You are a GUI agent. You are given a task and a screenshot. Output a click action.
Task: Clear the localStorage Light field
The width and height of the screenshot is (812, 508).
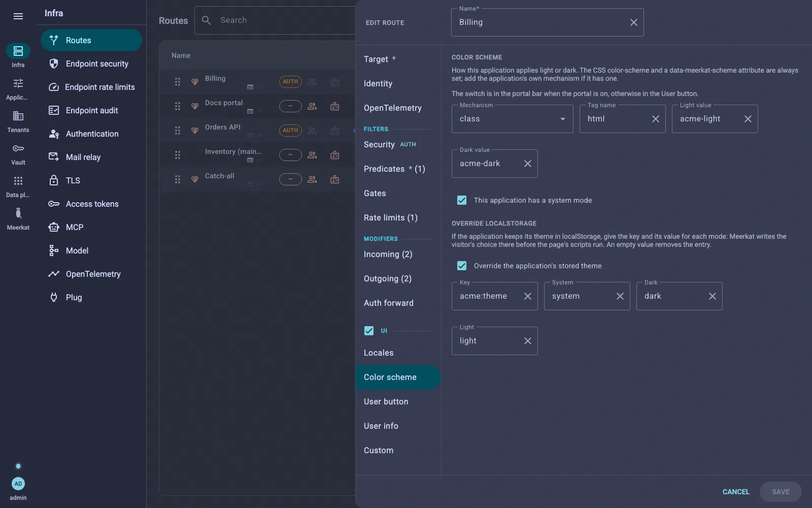coord(528,341)
